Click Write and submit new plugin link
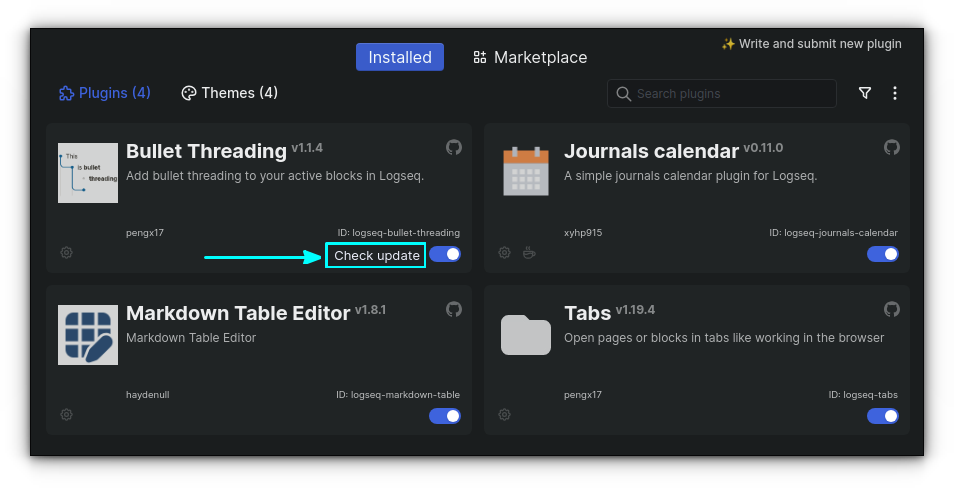 (x=811, y=44)
